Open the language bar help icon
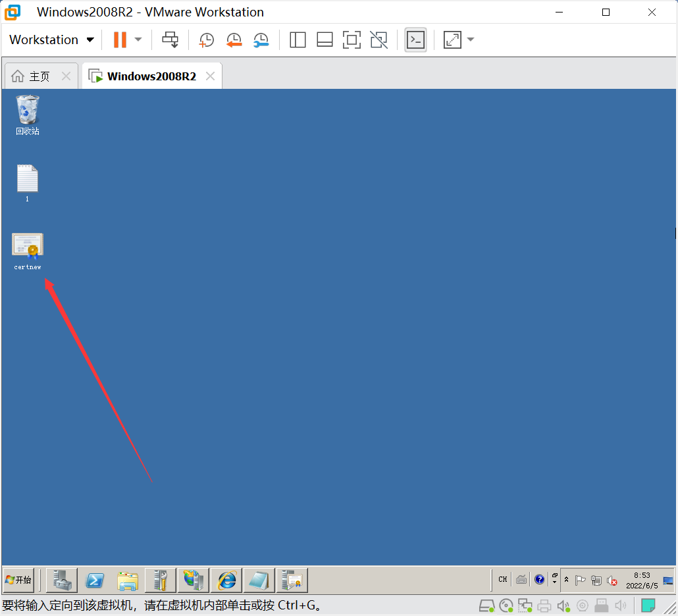 539,579
